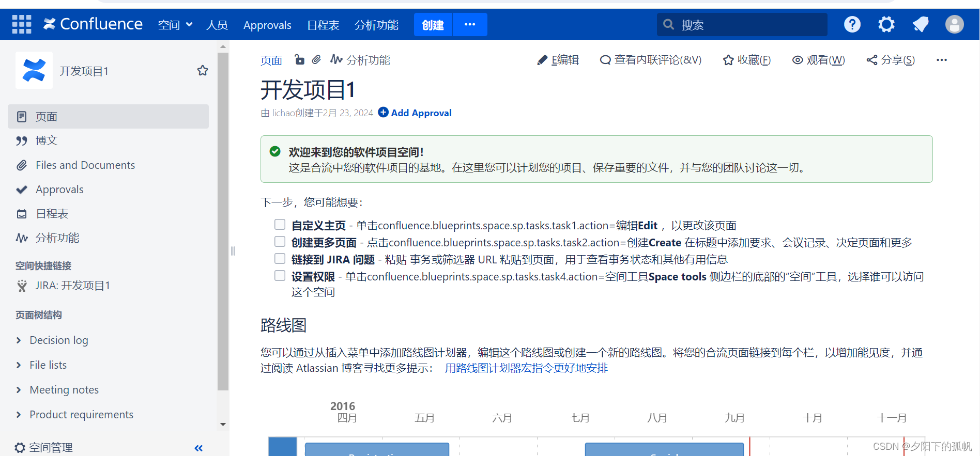
Task: Expand the Decision log tree item
Action: (19, 340)
